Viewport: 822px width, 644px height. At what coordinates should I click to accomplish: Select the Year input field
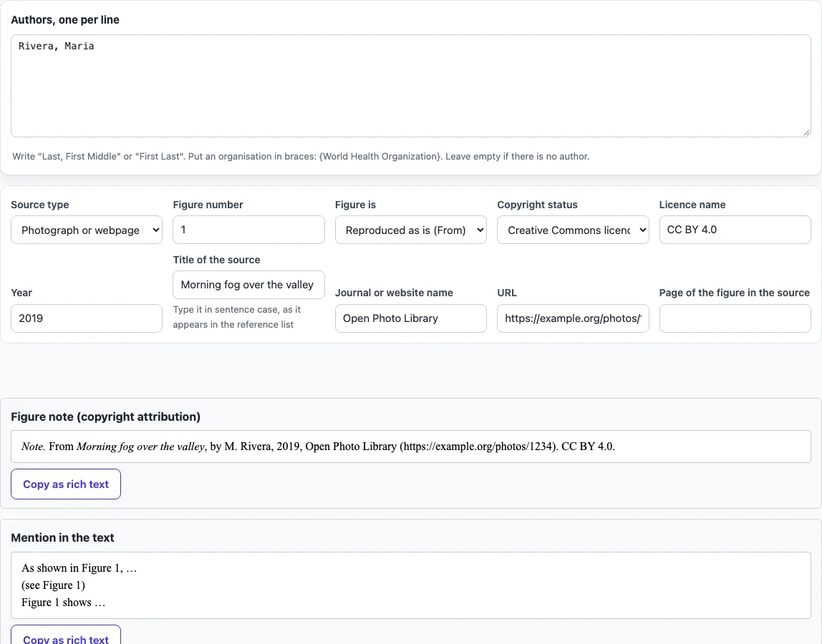[87, 318]
